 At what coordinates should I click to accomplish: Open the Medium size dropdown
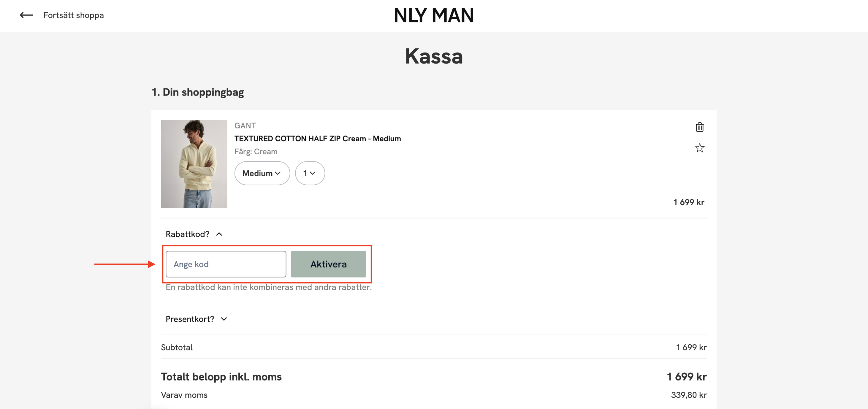[262, 173]
